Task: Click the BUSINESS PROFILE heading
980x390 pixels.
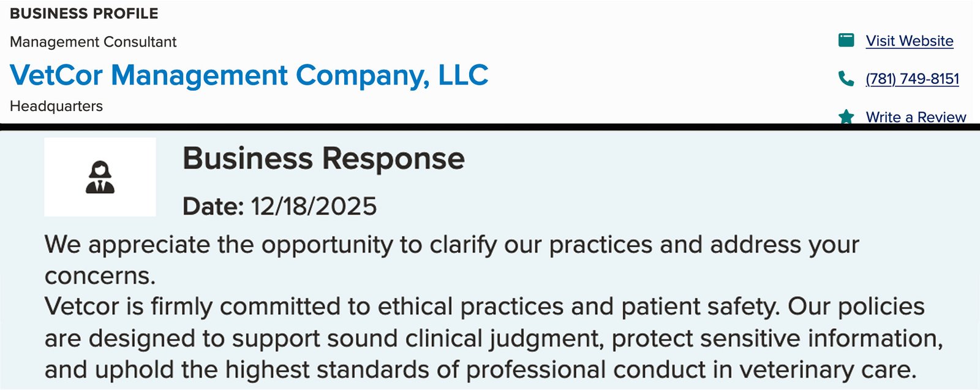Action: coord(84,13)
